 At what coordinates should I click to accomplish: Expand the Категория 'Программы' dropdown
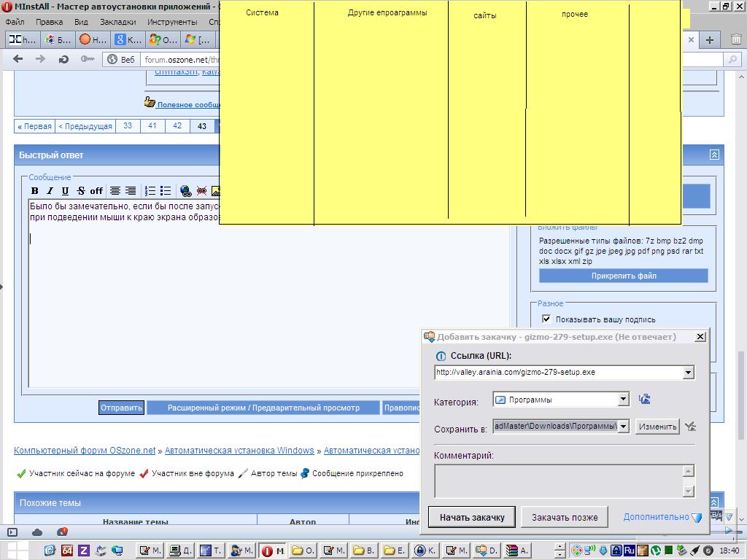click(x=623, y=399)
